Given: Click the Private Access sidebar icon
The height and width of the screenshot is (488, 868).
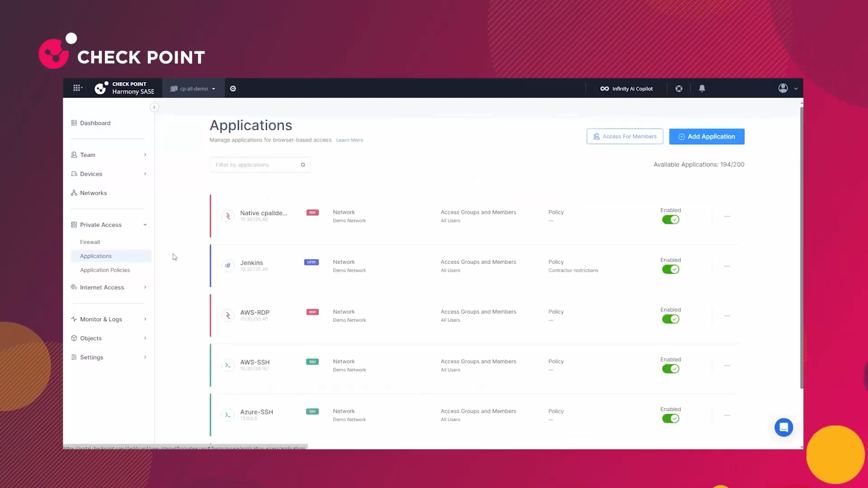Looking at the screenshot, I should point(74,225).
